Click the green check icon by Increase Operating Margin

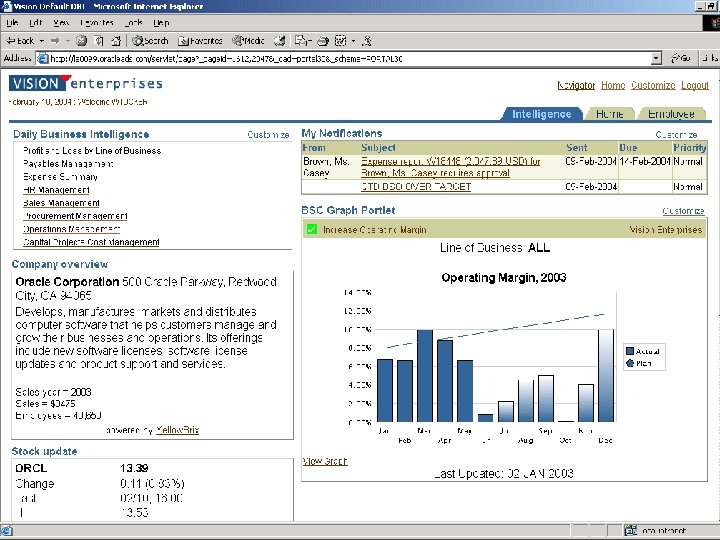(x=312, y=229)
